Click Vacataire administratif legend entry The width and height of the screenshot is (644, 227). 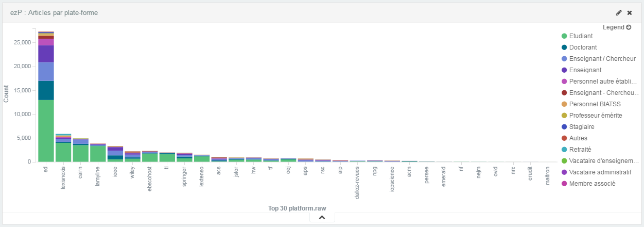[x=600, y=172]
